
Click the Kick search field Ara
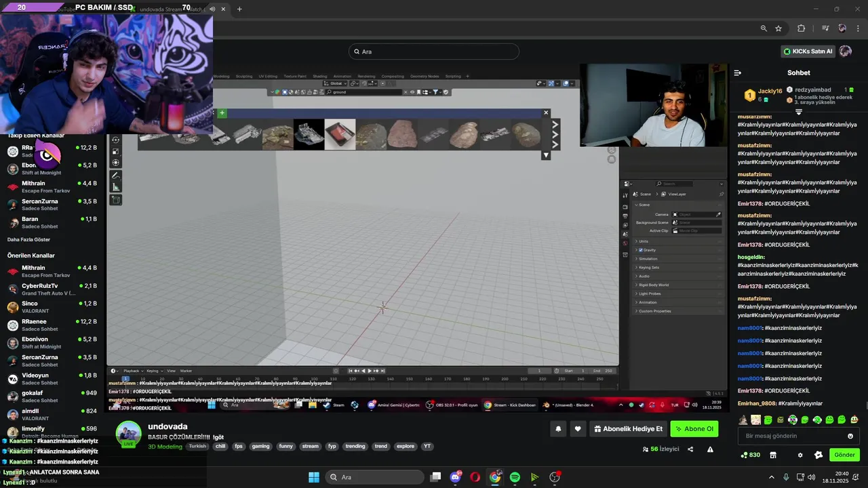(434, 52)
